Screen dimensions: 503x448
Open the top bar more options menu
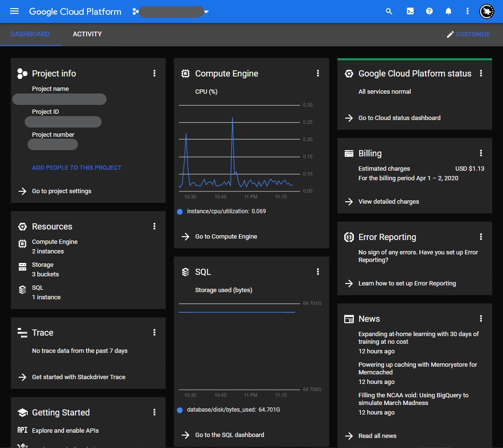click(468, 11)
